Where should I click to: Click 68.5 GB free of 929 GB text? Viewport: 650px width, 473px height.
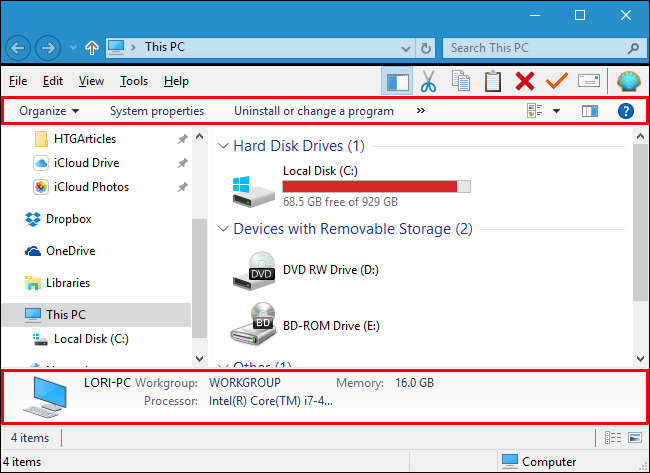(x=340, y=202)
